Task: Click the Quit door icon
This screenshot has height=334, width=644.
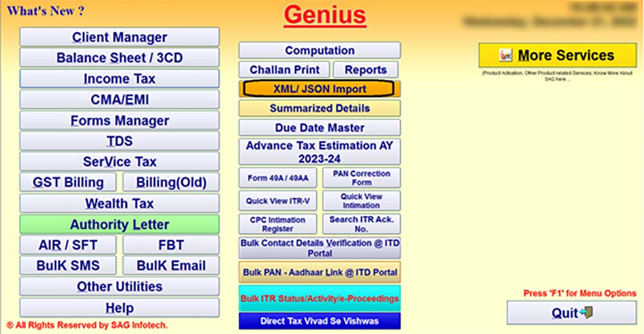Action: [x=585, y=313]
